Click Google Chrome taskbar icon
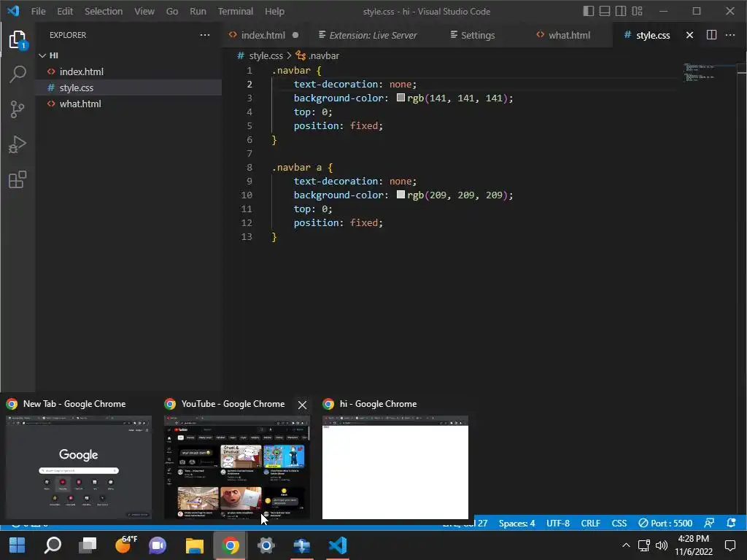Screen dimensions: 747x560 tap(230, 545)
